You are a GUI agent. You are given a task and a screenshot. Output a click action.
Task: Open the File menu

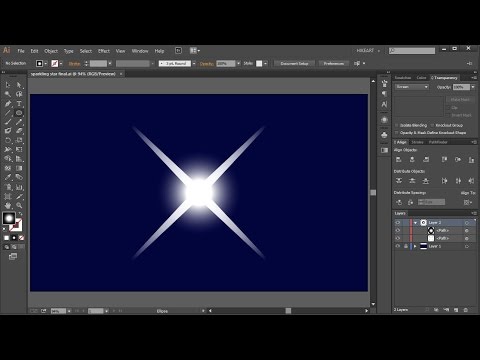21,51
